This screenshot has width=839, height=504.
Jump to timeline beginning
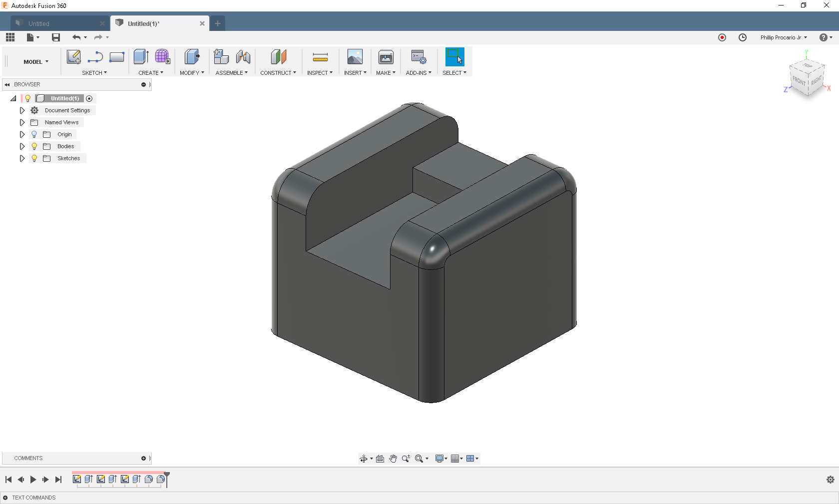[x=8, y=480]
